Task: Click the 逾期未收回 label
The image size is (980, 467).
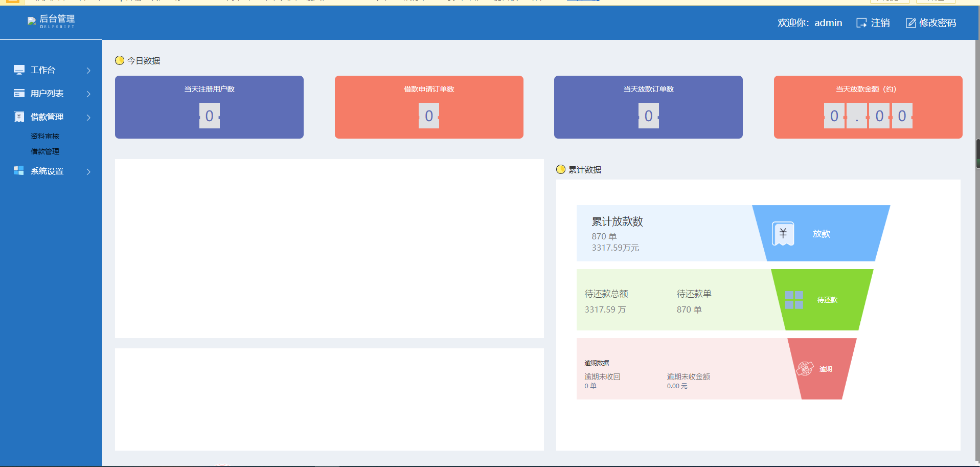Action: click(x=602, y=376)
